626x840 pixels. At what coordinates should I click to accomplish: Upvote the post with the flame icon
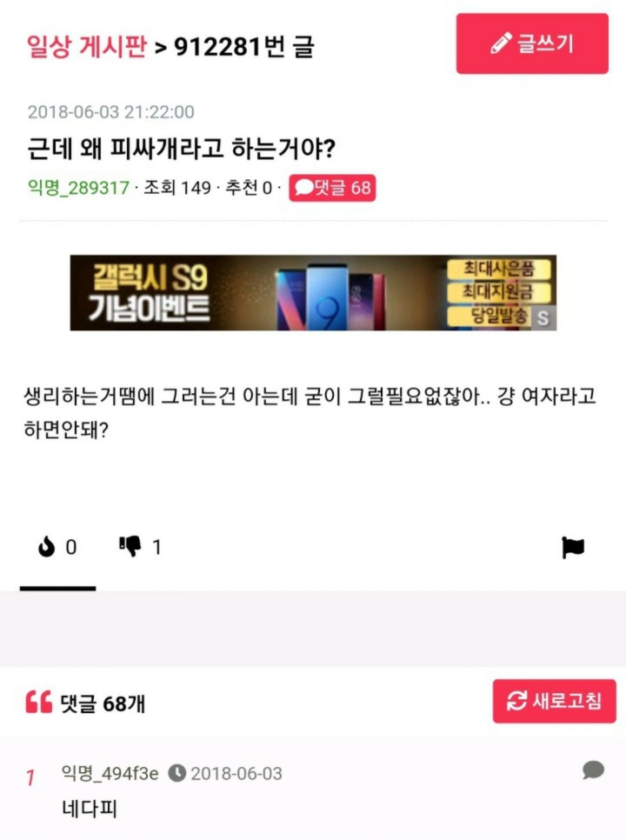tap(47, 547)
